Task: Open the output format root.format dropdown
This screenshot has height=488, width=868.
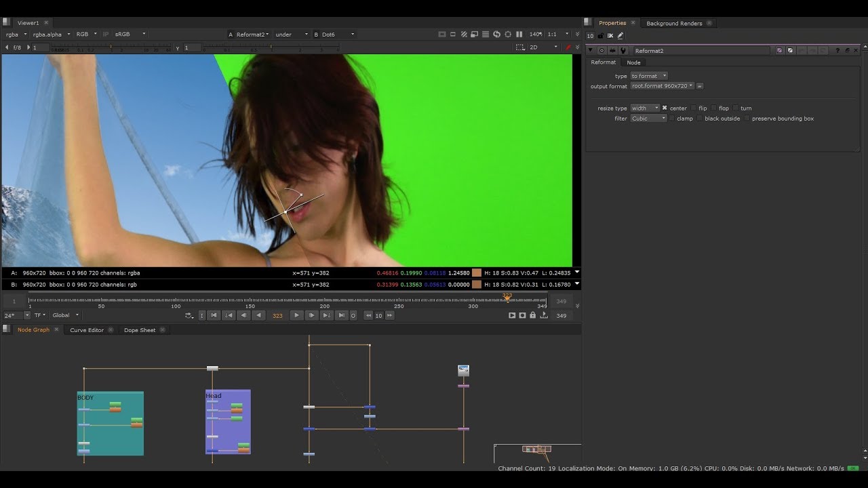Action: coord(663,86)
